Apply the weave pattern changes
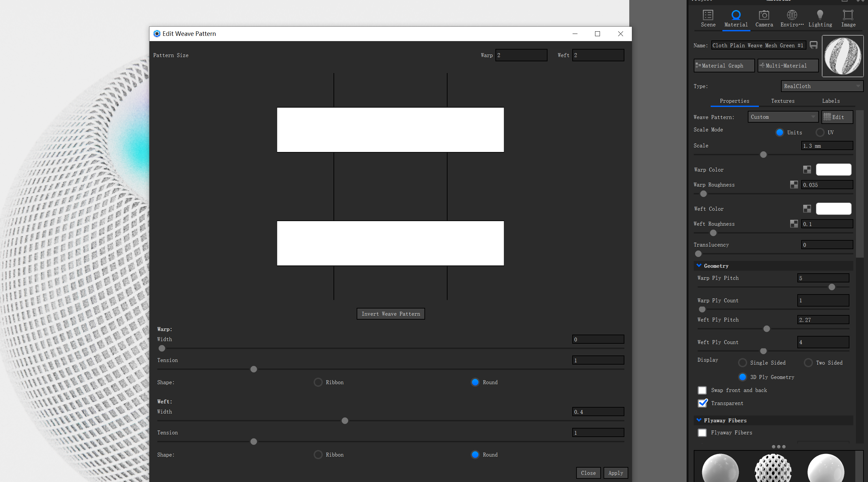 [x=615, y=473]
